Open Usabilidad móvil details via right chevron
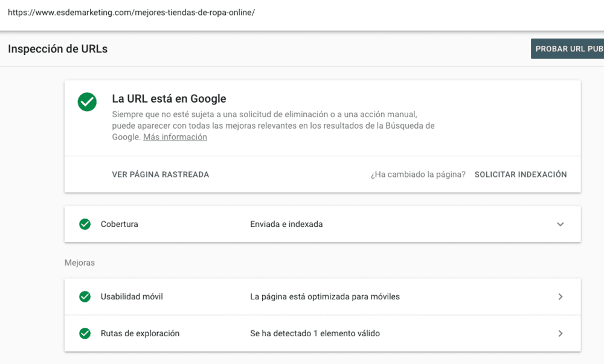The image size is (604, 364). point(560,296)
